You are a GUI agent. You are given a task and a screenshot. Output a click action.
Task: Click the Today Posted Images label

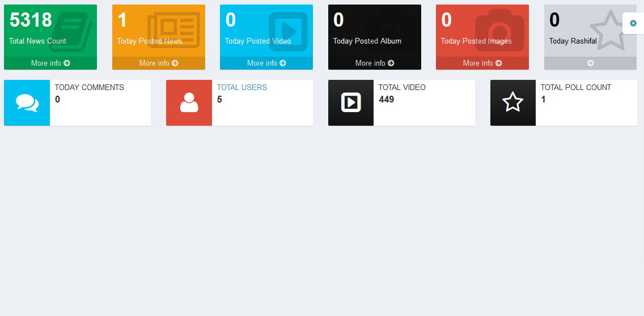point(476,41)
